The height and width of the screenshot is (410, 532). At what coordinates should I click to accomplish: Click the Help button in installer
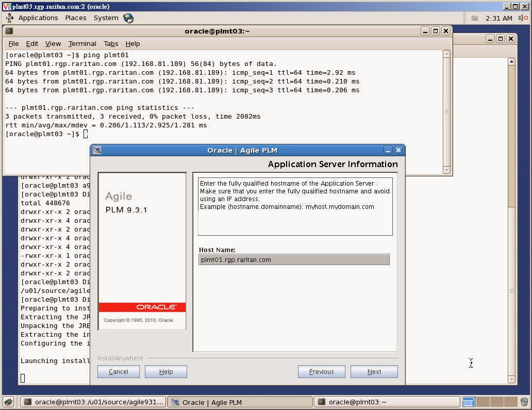click(x=166, y=372)
